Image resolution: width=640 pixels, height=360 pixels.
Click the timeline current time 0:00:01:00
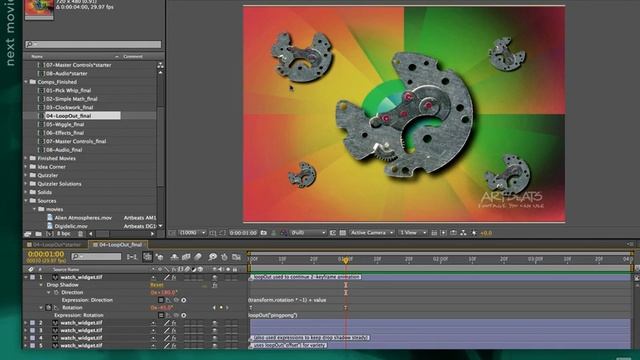(46, 254)
